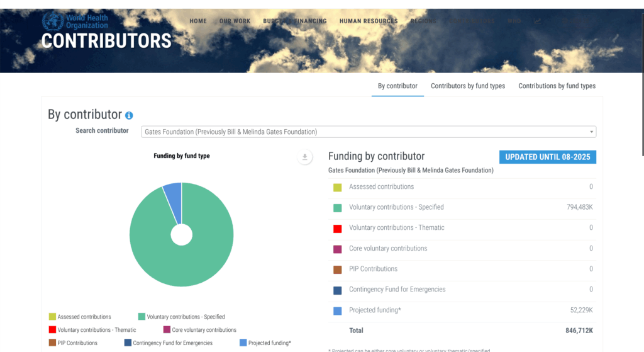Open the Contributions by fund types tab

[557, 86]
